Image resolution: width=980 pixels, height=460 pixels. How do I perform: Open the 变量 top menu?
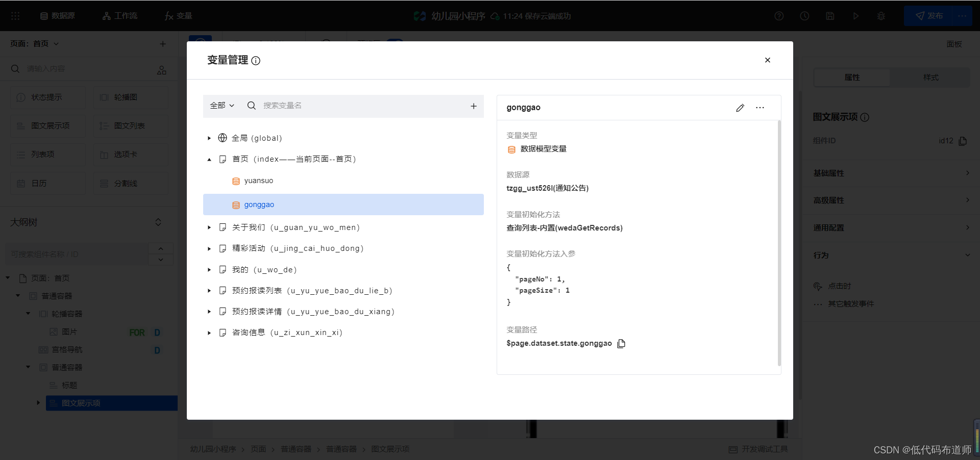(x=179, y=16)
